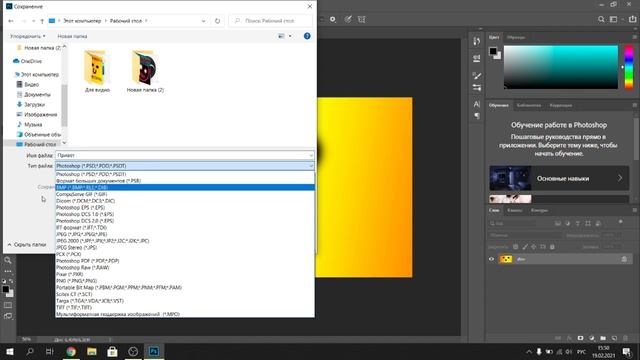The image size is (640, 360).
Task: Click the type layer filter icon
Action: (578, 223)
